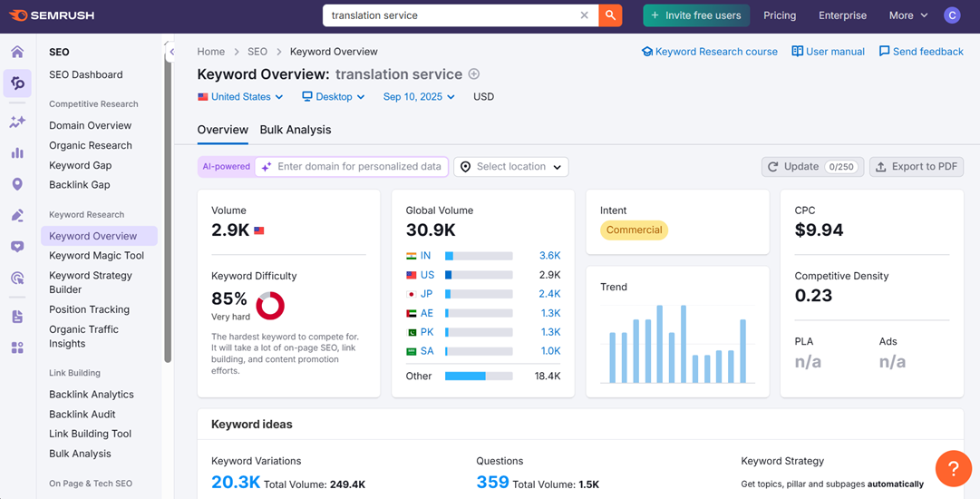
Task: Click Export to PDF button
Action: [x=917, y=167]
